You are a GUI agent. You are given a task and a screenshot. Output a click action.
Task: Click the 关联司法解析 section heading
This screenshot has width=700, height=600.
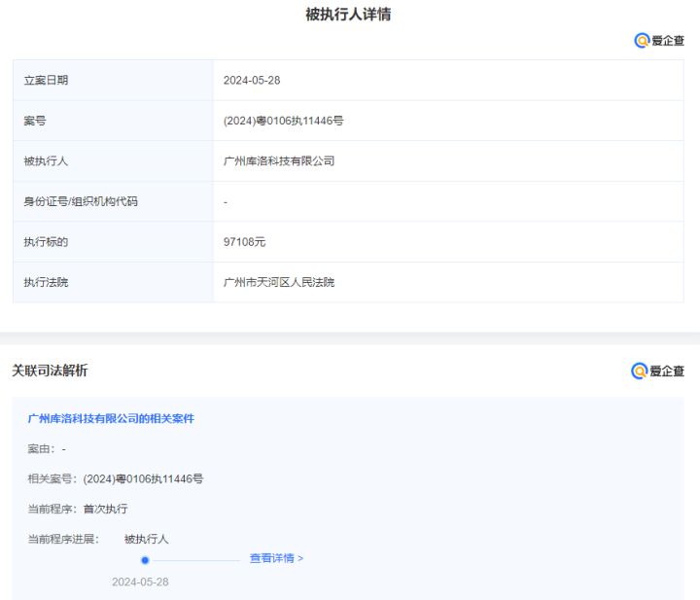pyautogui.click(x=50, y=371)
